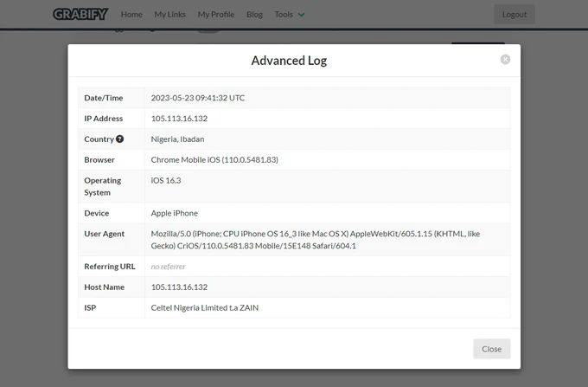
Task: Click the Operating System row label
Action: [x=102, y=186]
